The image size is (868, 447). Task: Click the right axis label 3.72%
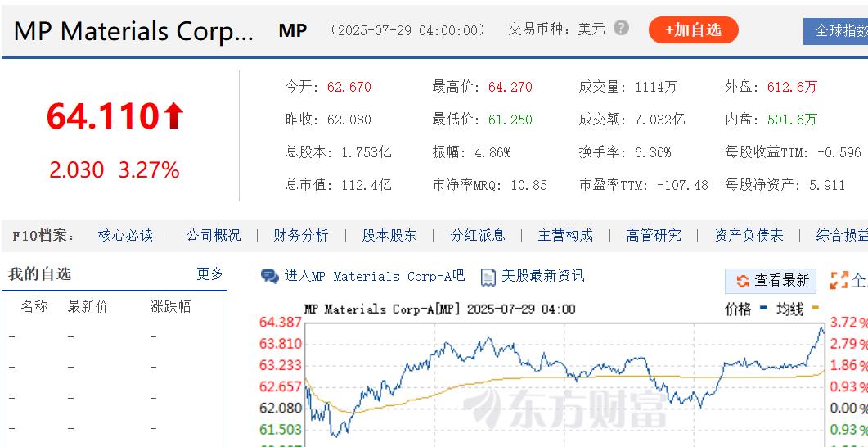pos(848,323)
